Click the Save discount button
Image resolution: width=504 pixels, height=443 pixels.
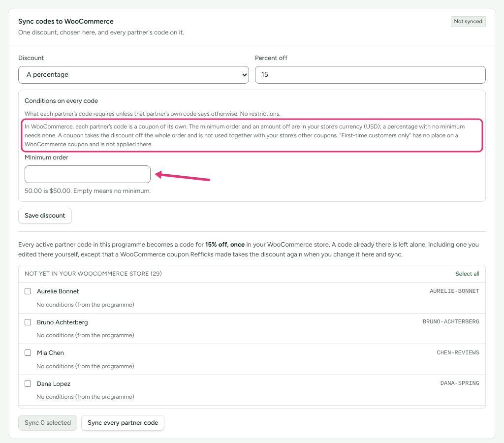[x=45, y=216]
